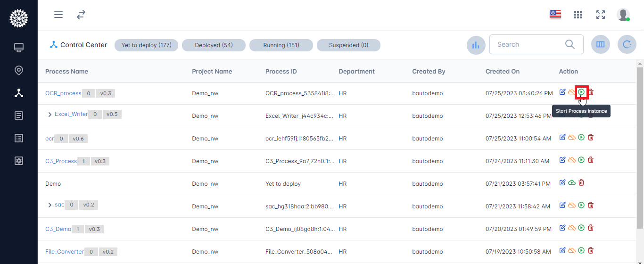Open the ocr process link
Image resolution: width=644 pixels, height=264 pixels.
[50, 139]
